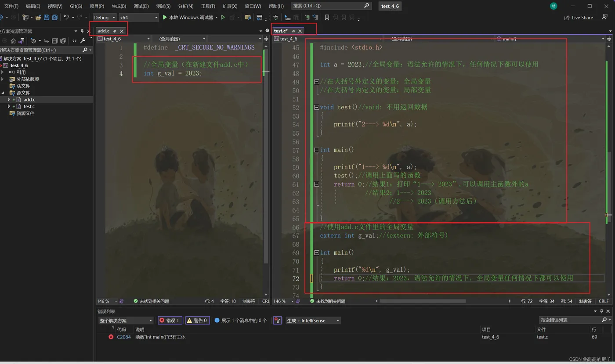Open the x64 platform dropdown
The width and height of the screenshot is (615, 364).
(138, 18)
